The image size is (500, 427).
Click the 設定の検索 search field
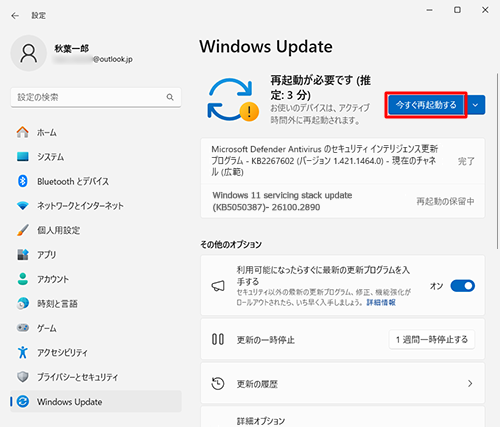[96, 97]
